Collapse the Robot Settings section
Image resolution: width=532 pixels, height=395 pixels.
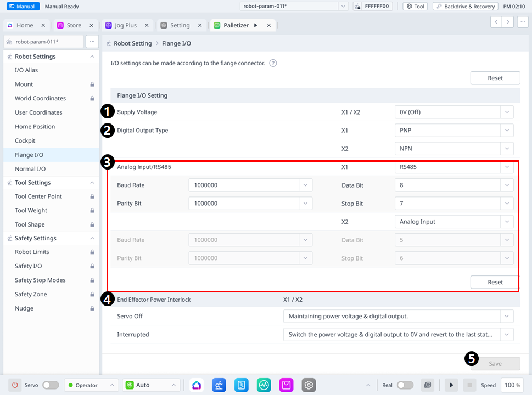tap(92, 57)
